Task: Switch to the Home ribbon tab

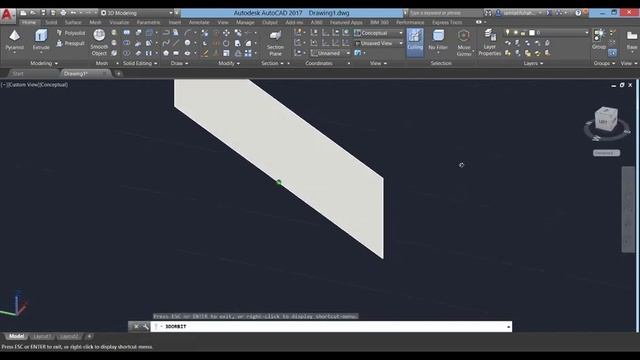Action: click(29, 22)
